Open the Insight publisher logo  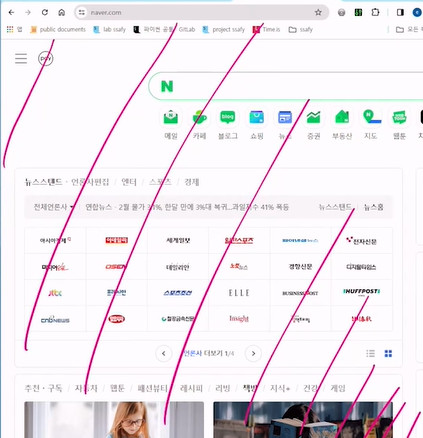click(239, 319)
